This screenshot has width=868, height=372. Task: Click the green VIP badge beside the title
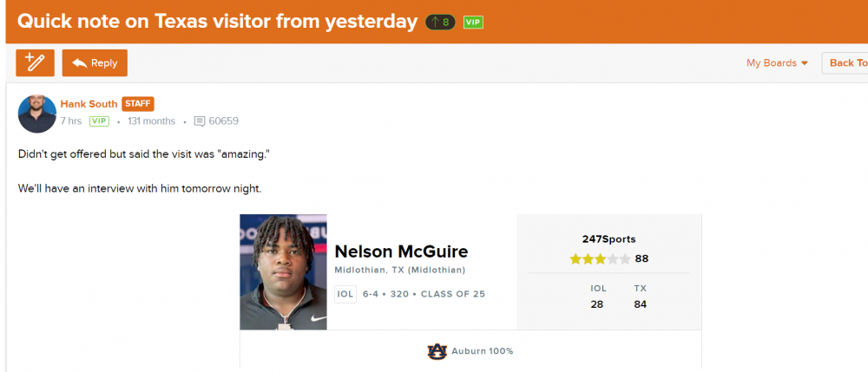point(473,22)
